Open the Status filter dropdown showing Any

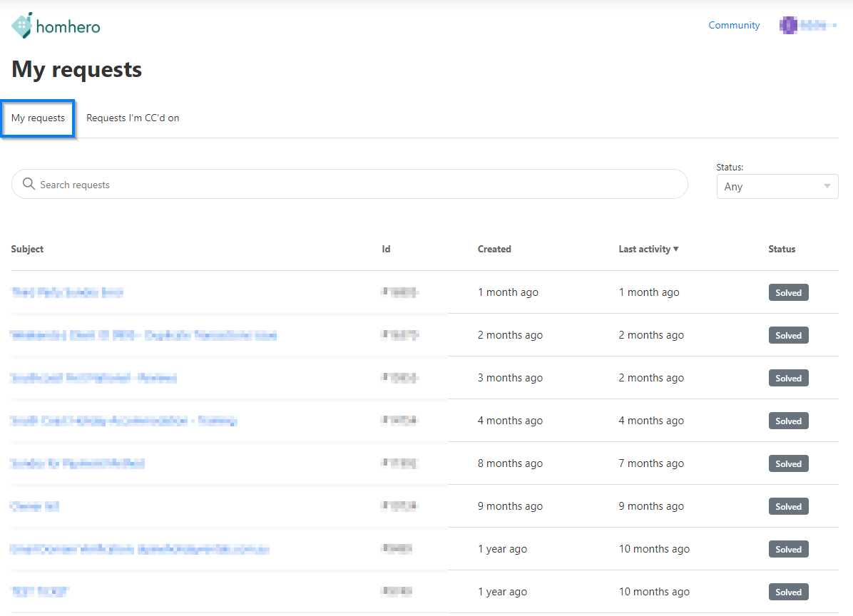tap(777, 187)
